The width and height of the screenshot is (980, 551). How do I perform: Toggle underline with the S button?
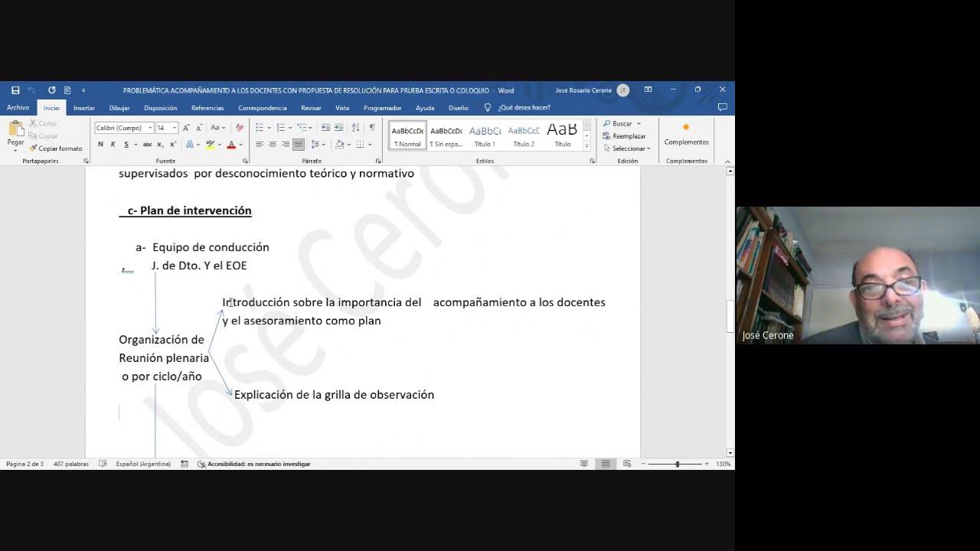click(126, 145)
